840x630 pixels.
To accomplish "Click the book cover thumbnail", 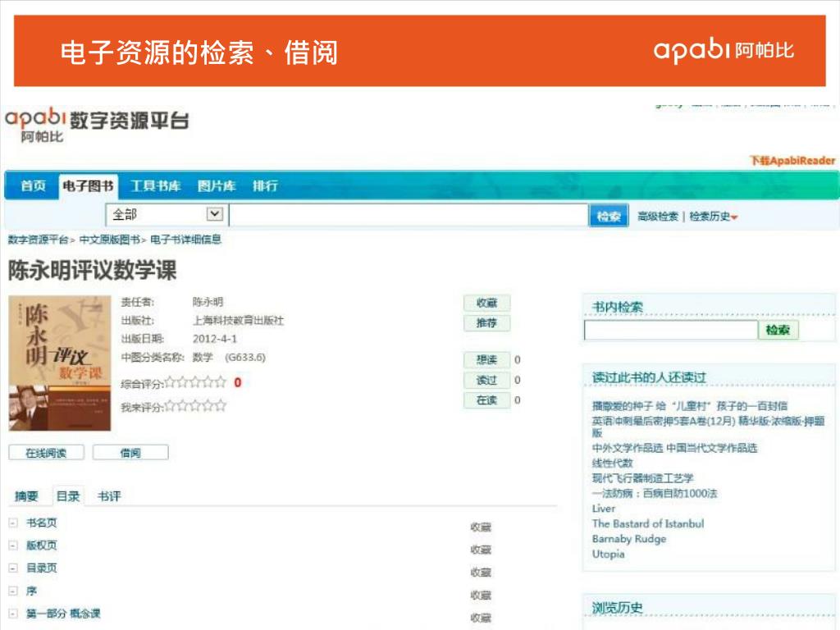I will pos(60,363).
